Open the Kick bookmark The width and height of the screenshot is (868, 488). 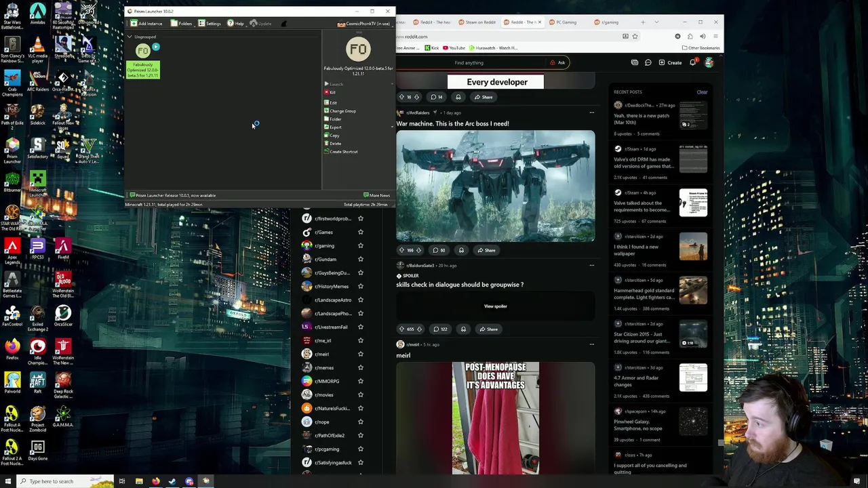click(432, 48)
